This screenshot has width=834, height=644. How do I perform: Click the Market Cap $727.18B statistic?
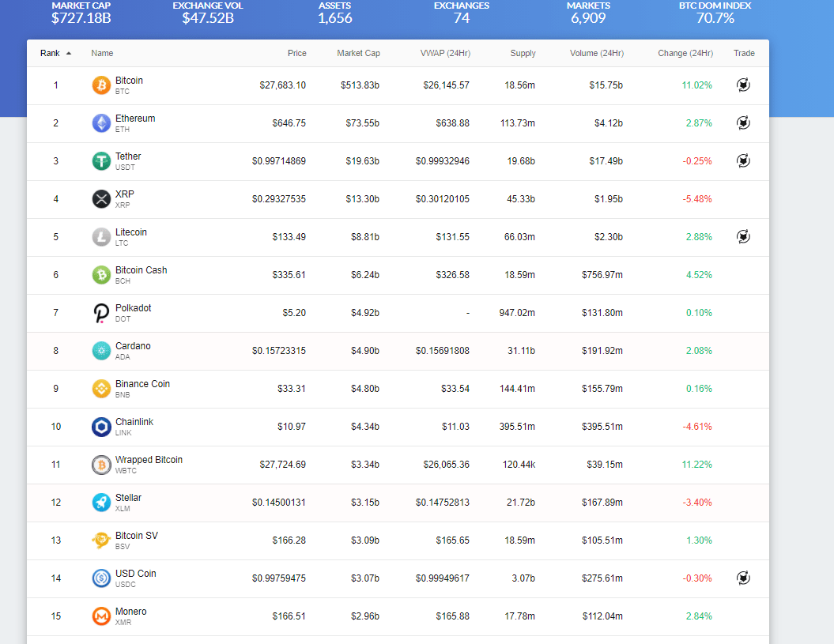[81, 13]
